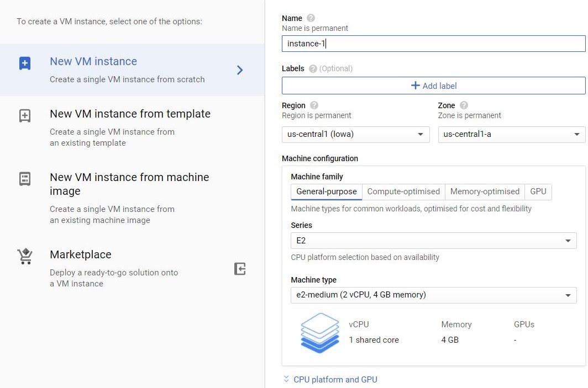This screenshot has width=588, height=388.
Task: Open the Series dropdown set to E2
Action: tap(433, 241)
